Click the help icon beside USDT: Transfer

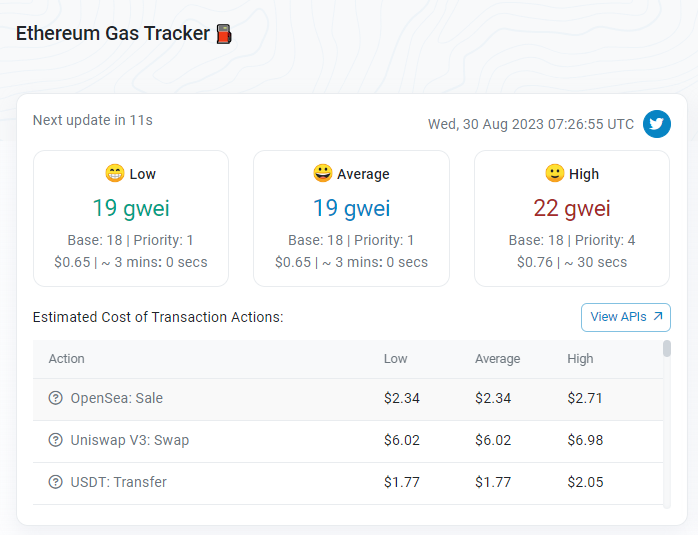coord(55,482)
